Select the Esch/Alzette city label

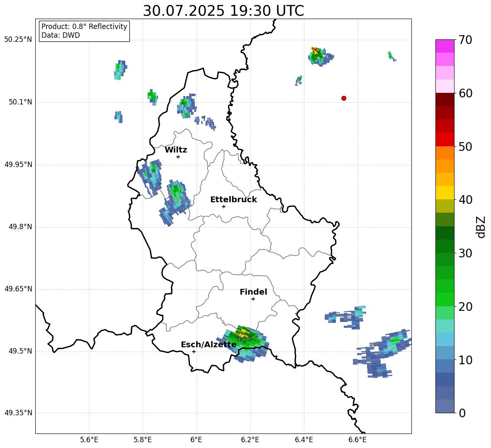[209, 345]
